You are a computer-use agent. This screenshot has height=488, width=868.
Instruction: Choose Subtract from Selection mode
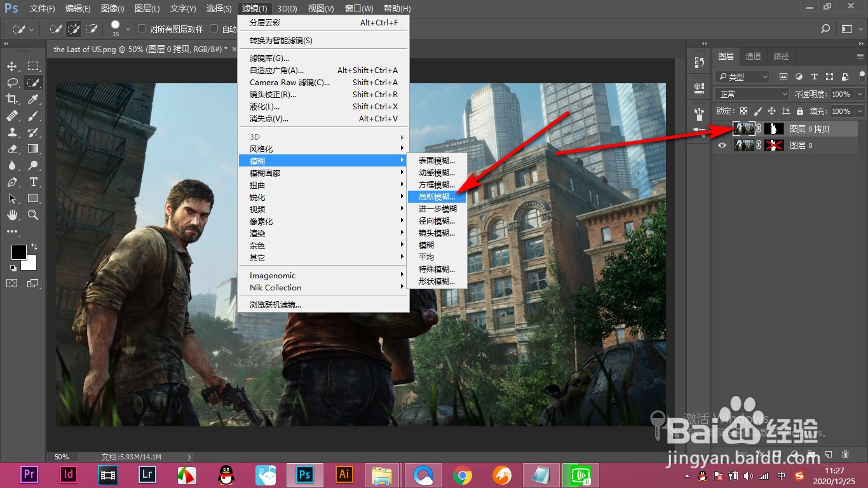point(92,29)
